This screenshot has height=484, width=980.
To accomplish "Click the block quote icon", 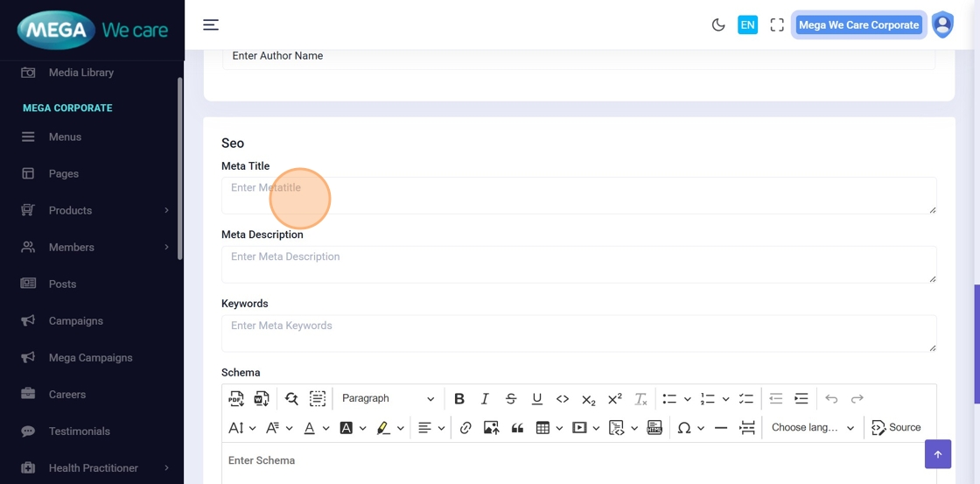I will click(517, 428).
